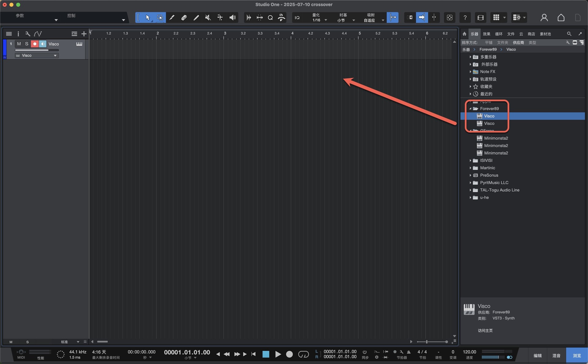Toggle the Loop active button

pos(303,354)
